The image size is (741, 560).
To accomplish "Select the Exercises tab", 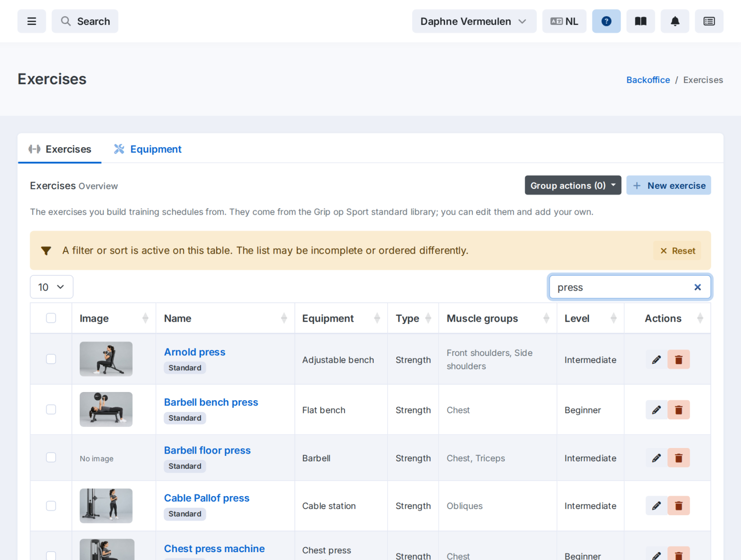I will pos(60,149).
